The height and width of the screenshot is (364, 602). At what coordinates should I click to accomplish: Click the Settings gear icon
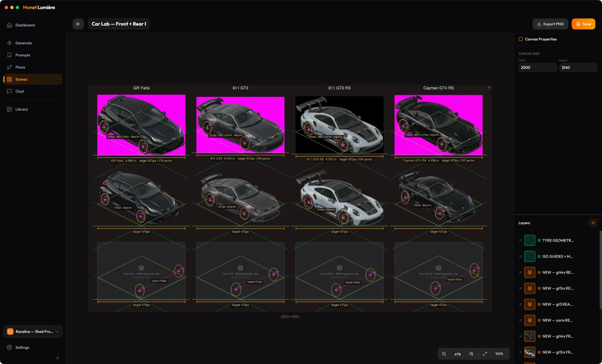pos(9,347)
